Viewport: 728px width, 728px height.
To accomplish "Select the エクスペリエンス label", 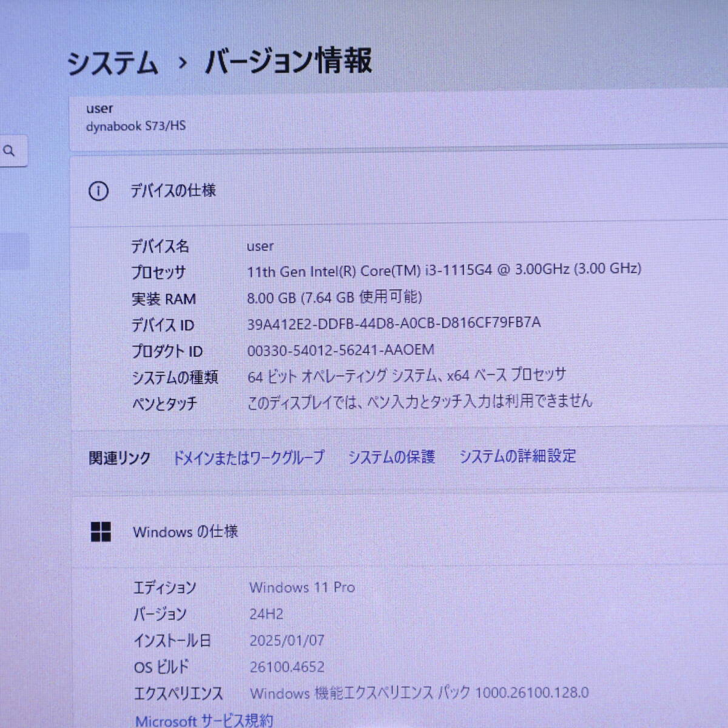I will [x=178, y=693].
